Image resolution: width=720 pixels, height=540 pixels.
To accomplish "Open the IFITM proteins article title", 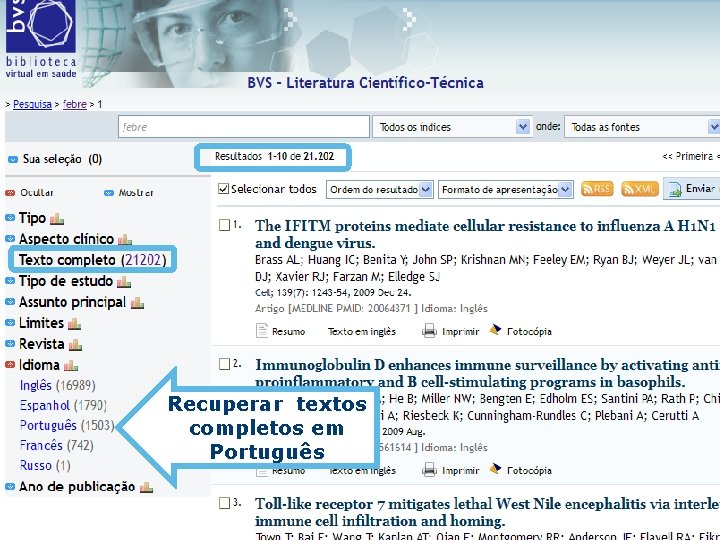I will (x=485, y=234).
